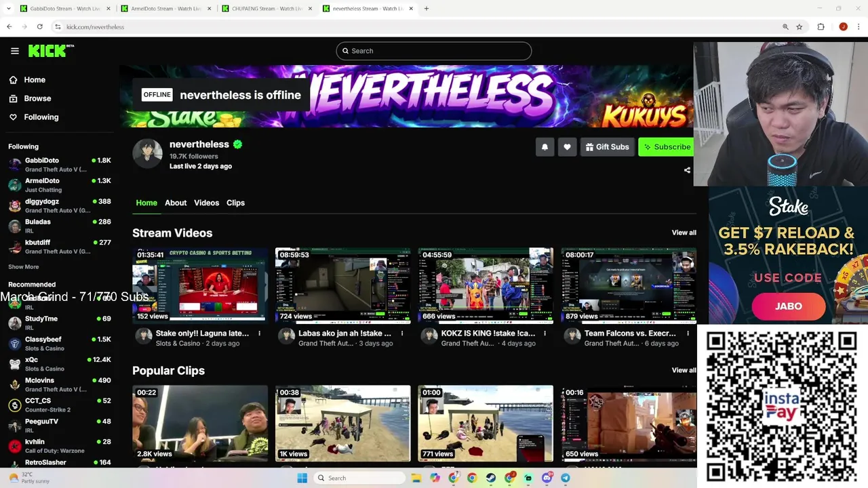Reload the page in browser toolbar
The height and width of the screenshot is (488, 868).
tap(40, 26)
